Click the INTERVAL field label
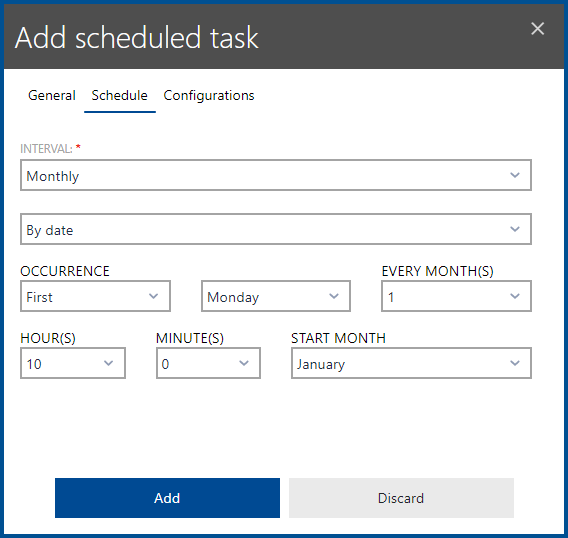568x538 pixels. pyautogui.click(x=46, y=149)
